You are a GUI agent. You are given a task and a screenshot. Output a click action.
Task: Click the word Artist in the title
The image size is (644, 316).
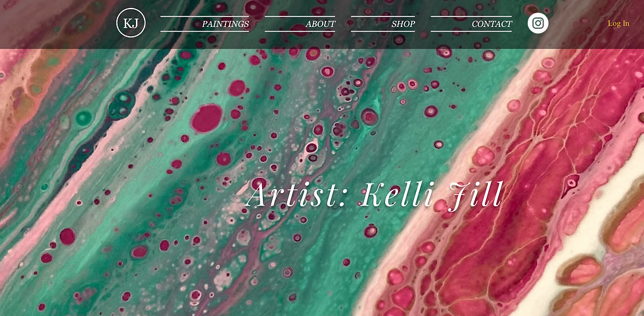pos(295,194)
